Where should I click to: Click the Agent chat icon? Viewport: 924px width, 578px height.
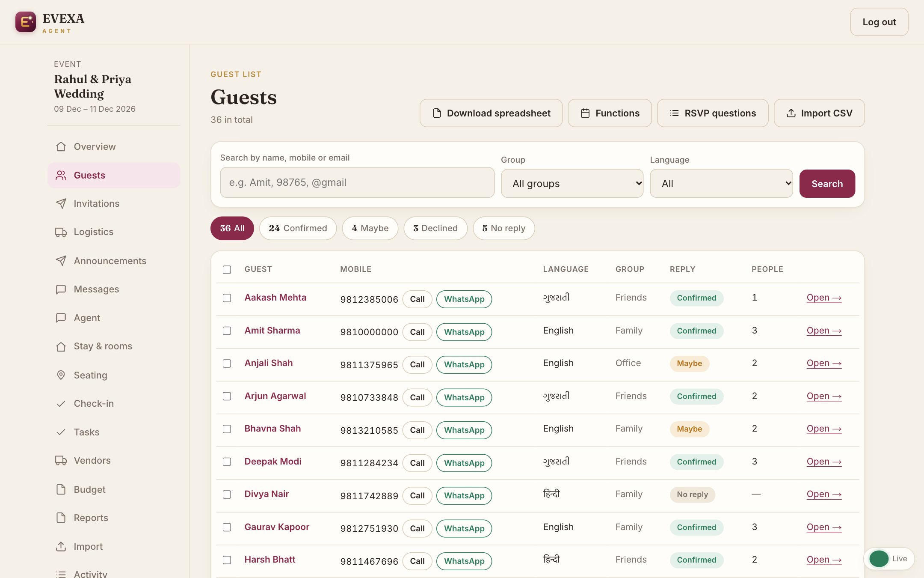(61, 318)
